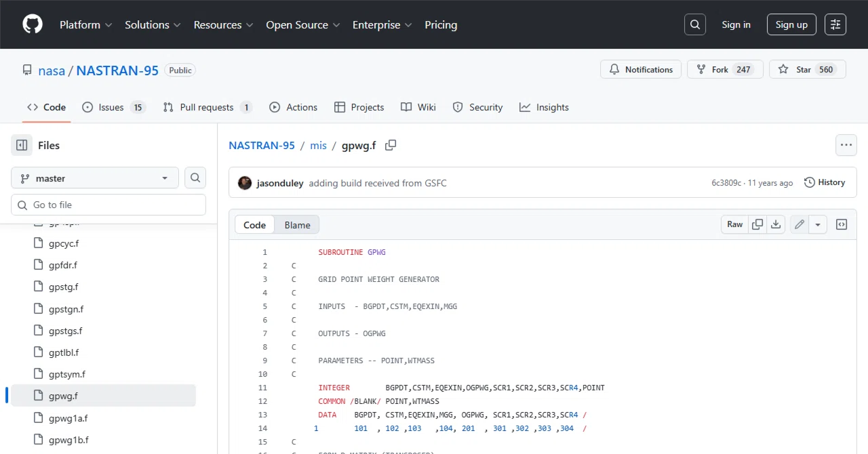
Task: Open the Platform menu
Action: pyautogui.click(x=85, y=24)
